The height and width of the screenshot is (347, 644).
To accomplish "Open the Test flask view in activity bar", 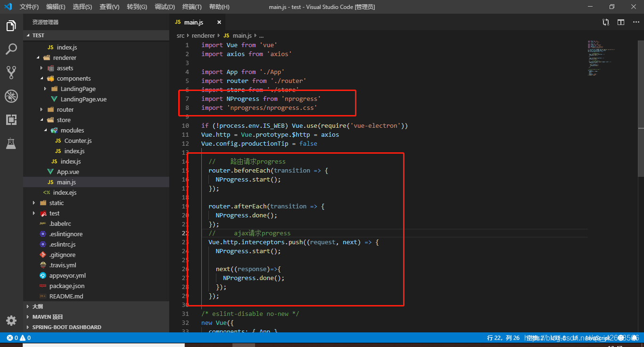I will (11, 143).
